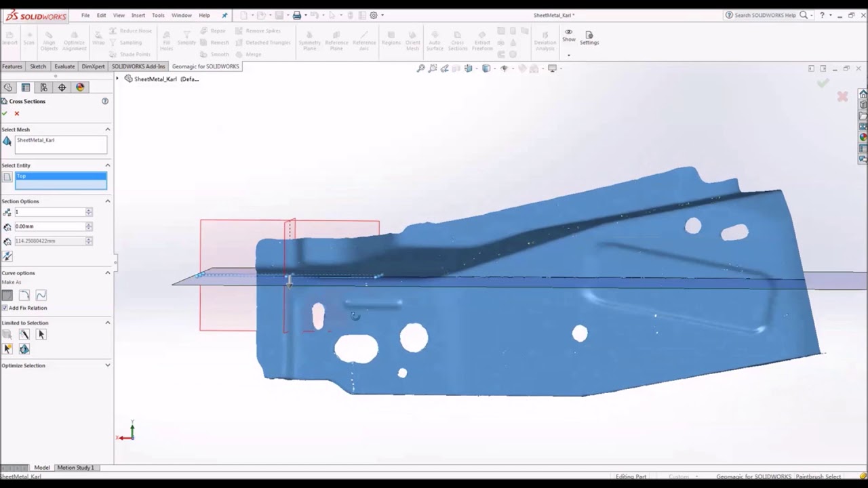The width and height of the screenshot is (868, 488).
Task: Click the Show eye button in ribbon
Action: pos(568,35)
